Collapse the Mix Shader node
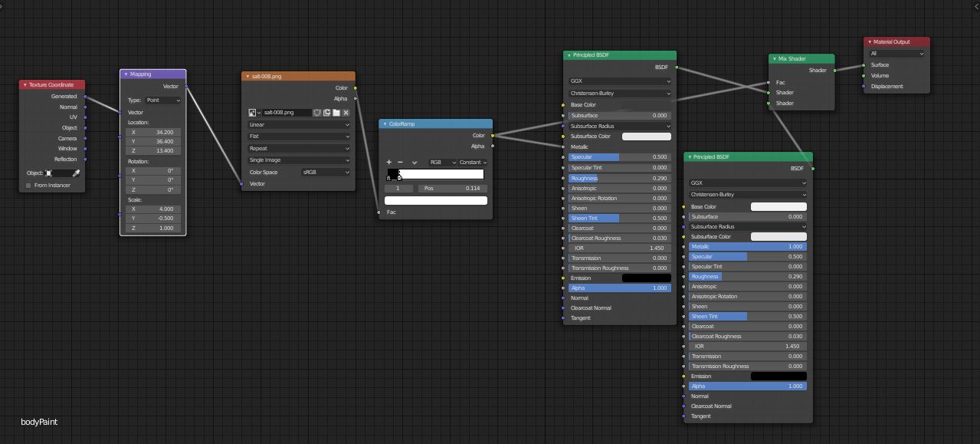The height and width of the screenshot is (444, 980). [x=774, y=59]
